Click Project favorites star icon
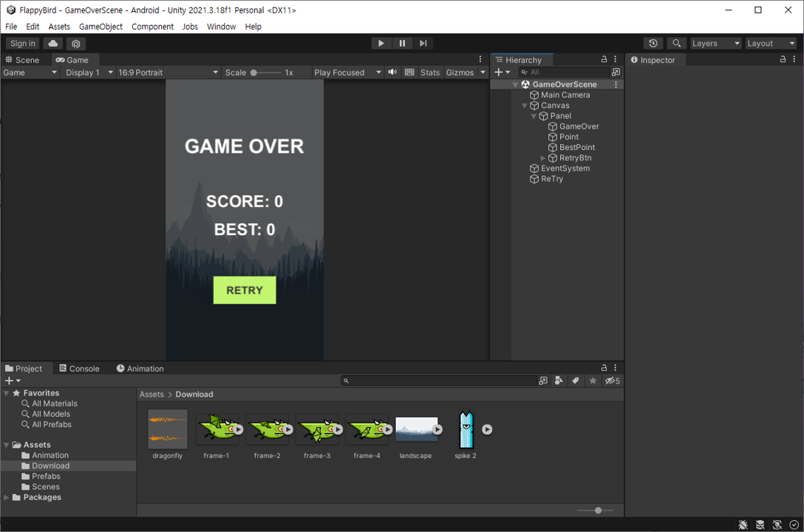804x532 pixels. (593, 381)
